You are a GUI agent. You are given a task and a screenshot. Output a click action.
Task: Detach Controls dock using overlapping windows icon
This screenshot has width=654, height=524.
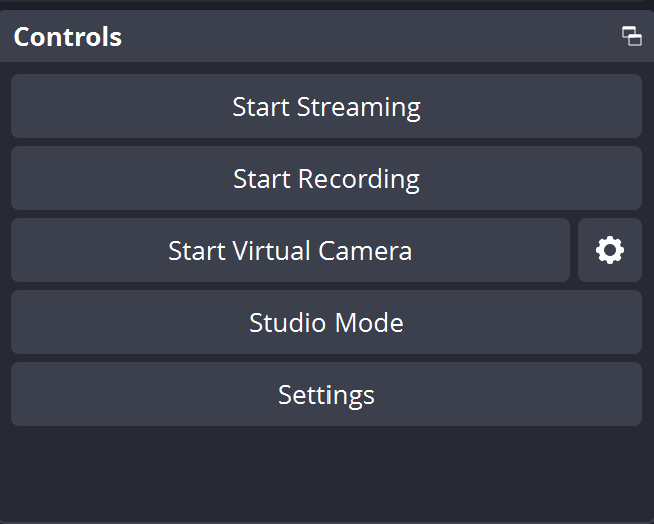point(631,36)
